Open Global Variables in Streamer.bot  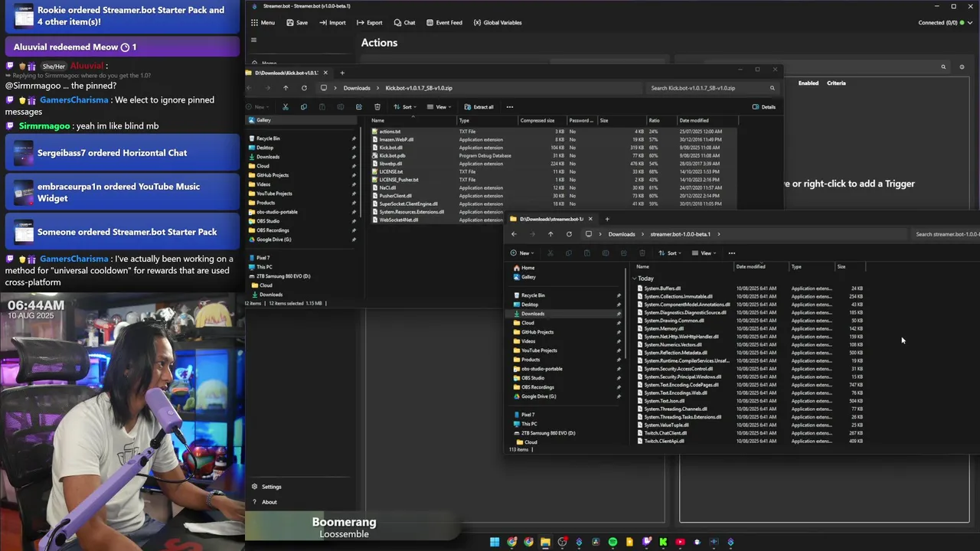pyautogui.click(x=498, y=22)
